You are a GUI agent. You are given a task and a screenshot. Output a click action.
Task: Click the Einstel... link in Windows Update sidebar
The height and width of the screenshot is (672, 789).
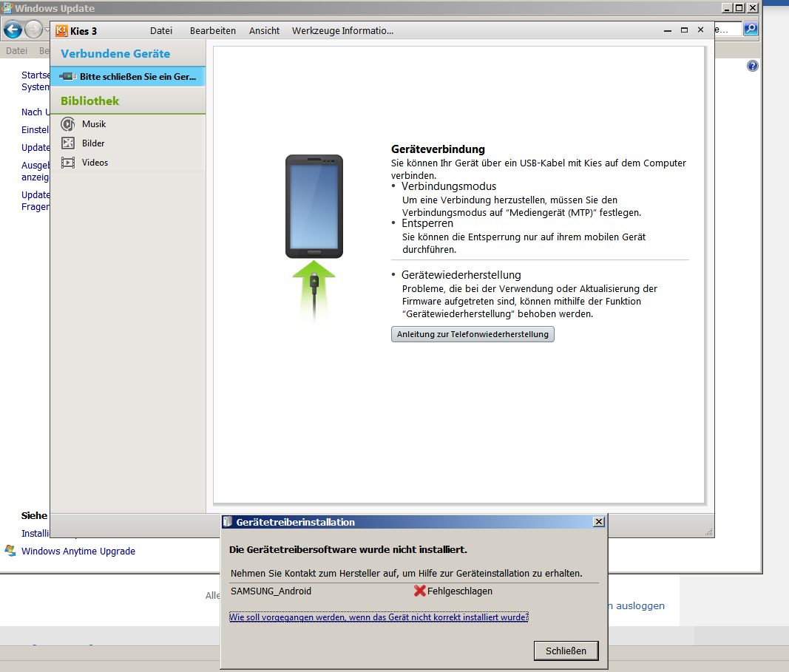click(35, 130)
